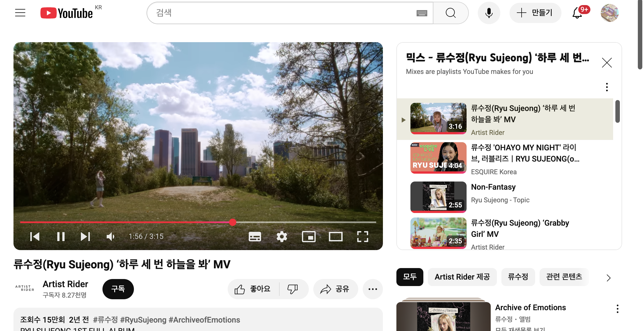Viewport: 644px width, 331px height.
Task: Enter fullscreen mode in the player
Action: (362, 237)
